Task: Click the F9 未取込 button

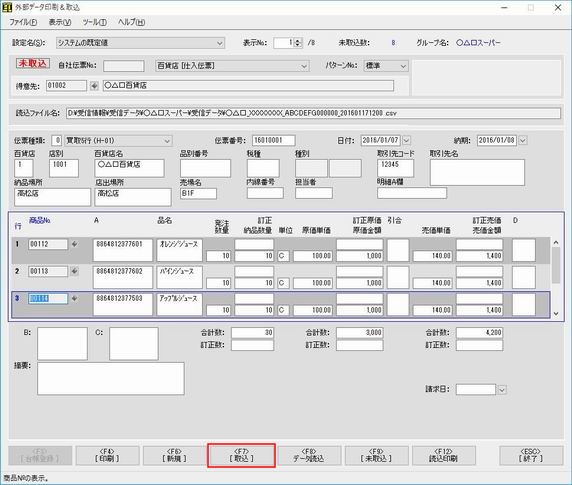Action: click(376, 455)
